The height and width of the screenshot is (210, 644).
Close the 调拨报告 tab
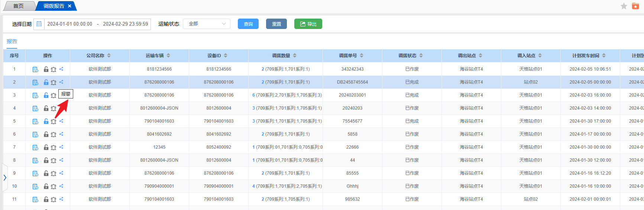point(69,6)
